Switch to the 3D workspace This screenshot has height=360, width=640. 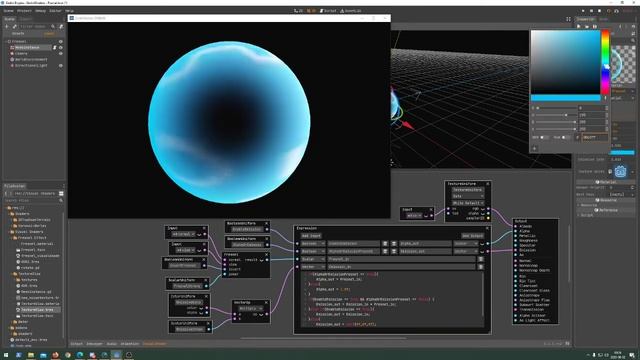click(311, 11)
